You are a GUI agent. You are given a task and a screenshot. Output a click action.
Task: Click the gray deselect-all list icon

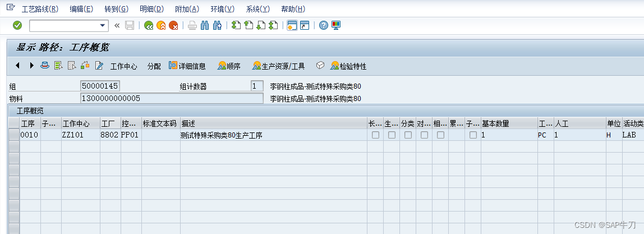[x=72, y=65]
